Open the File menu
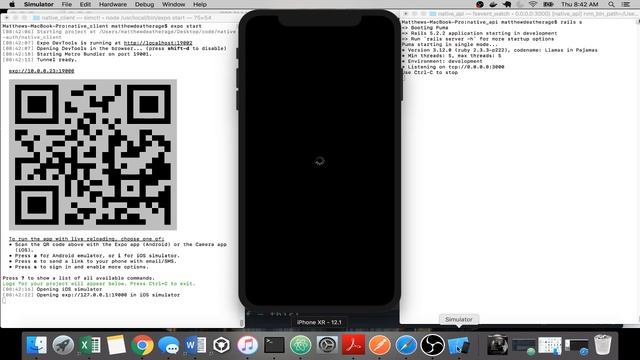 [x=67, y=4]
